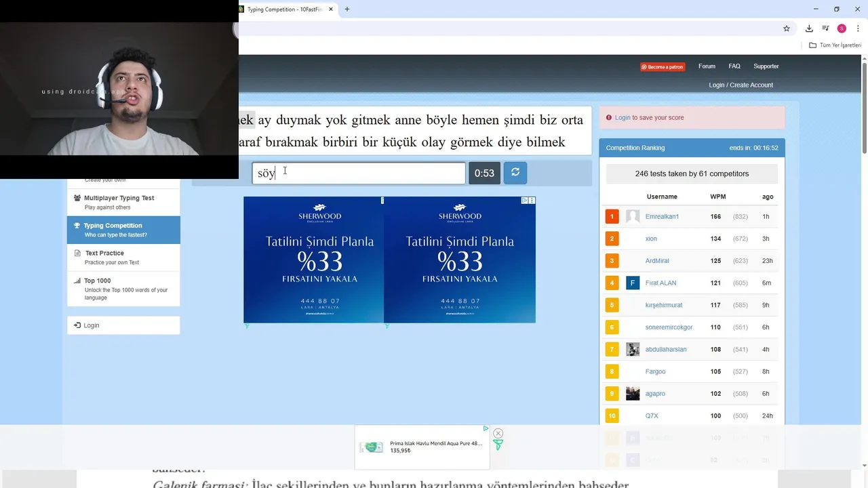Click the word 'duymak' in test text
Viewport: 868px width, 488px height.
pyautogui.click(x=299, y=121)
